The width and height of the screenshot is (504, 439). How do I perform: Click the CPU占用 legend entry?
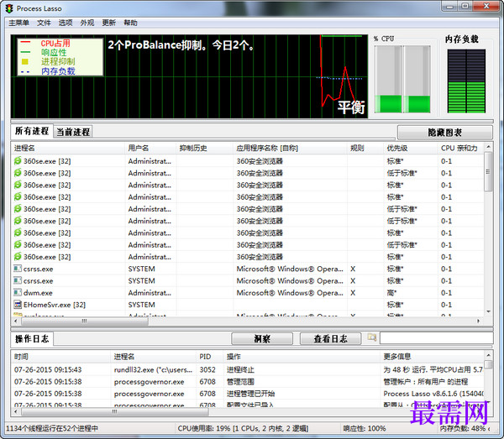[x=55, y=43]
